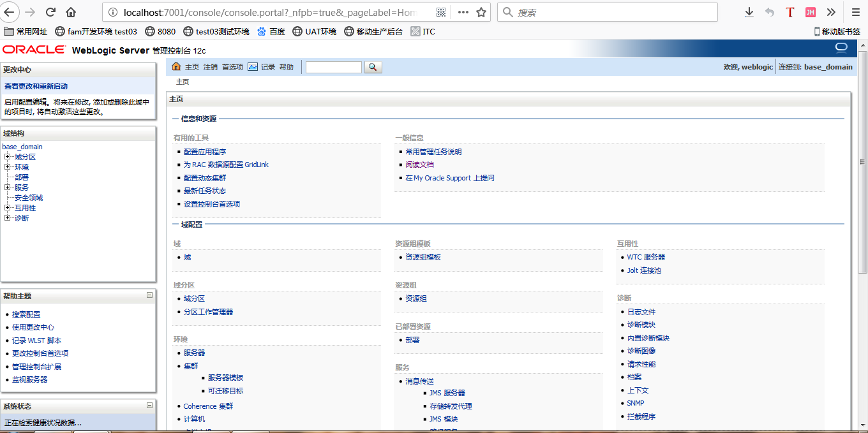This screenshot has height=433, width=868.
Task: Expand the 互用性 tree node
Action: (7, 208)
